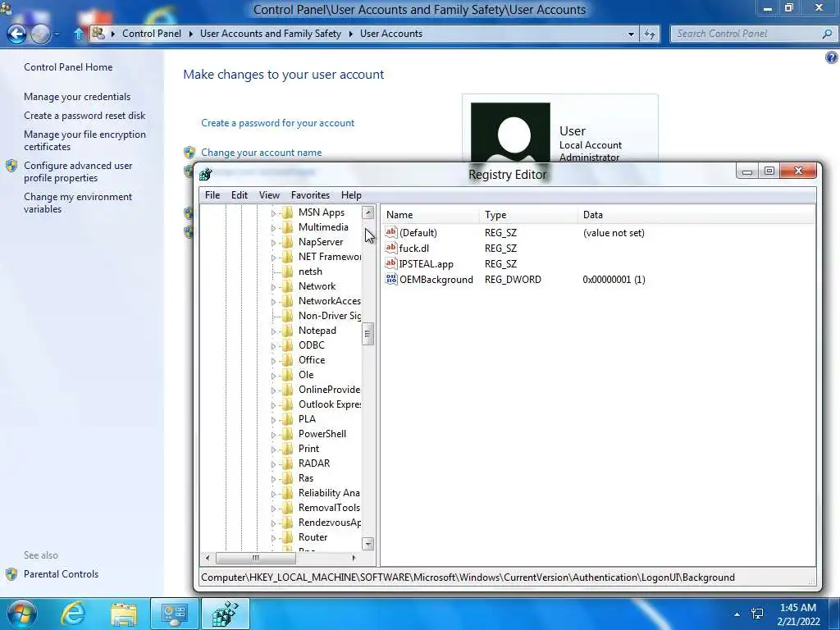
Task: Open the Control Panel help icon
Action: coord(832,58)
